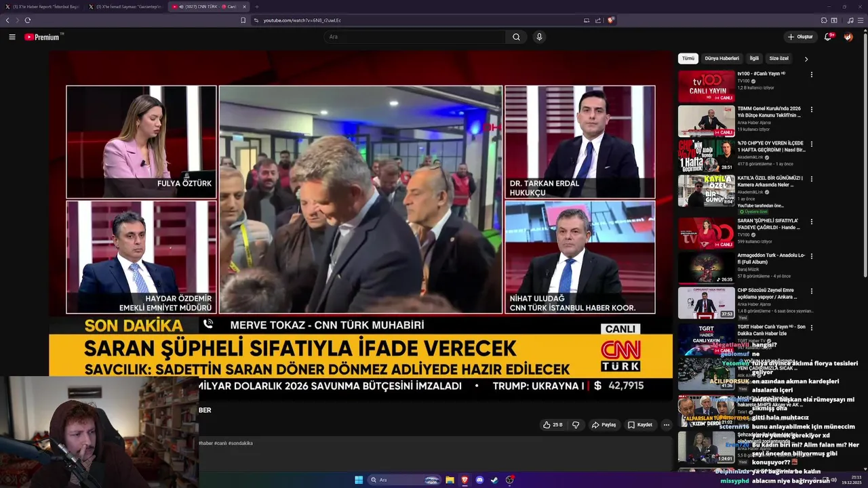Open options for Armageddon Turk video
This screenshot has width=868, height=488.
[812, 256]
